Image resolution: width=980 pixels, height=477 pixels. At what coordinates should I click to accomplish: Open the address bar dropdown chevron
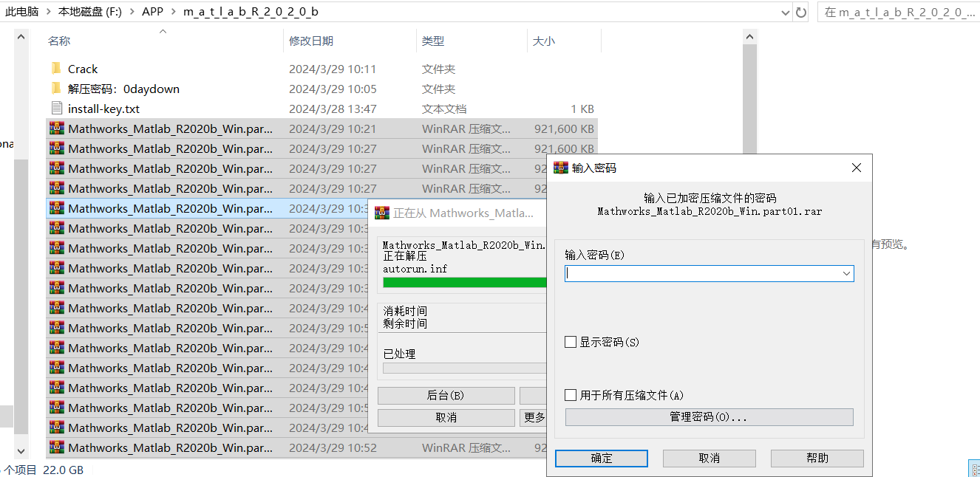786,12
